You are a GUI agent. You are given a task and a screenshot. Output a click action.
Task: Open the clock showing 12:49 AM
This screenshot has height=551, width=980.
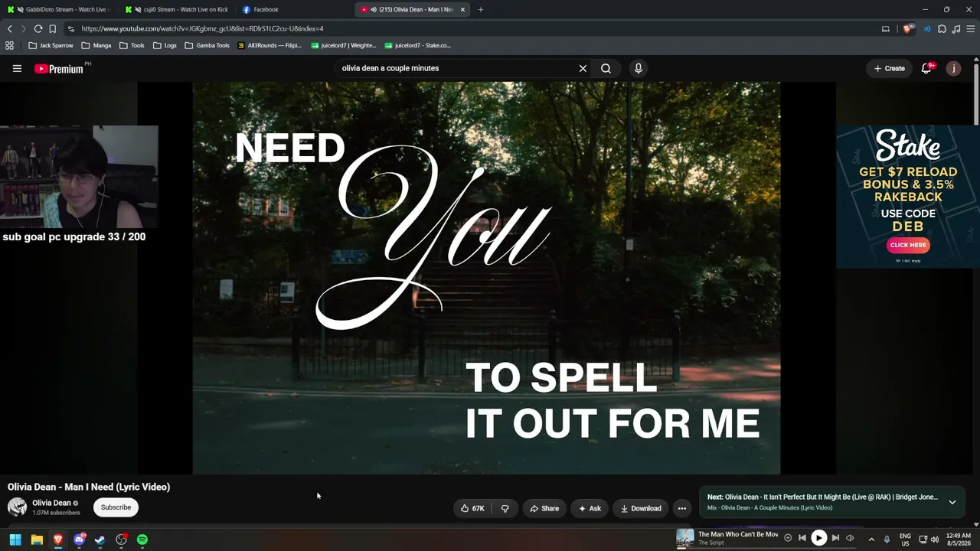pyautogui.click(x=959, y=540)
